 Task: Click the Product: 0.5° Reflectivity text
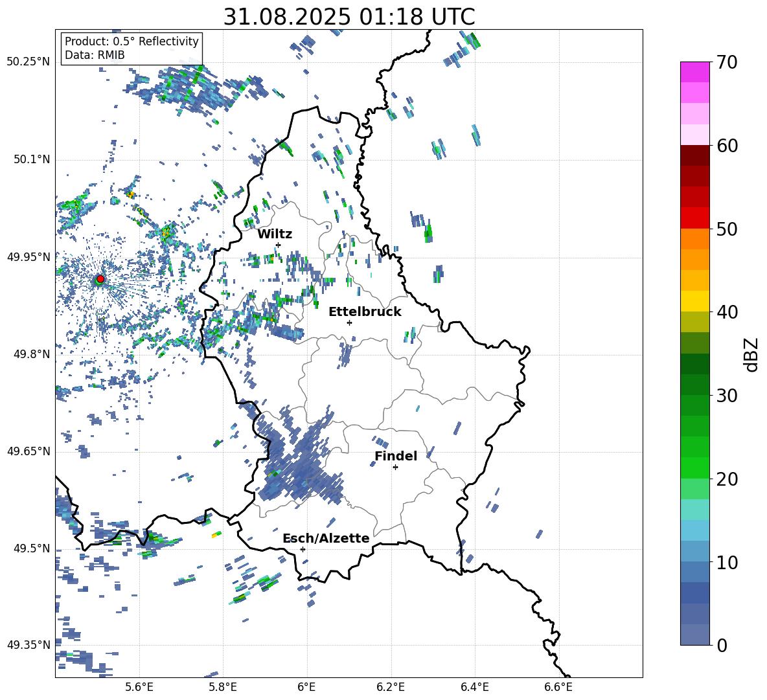point(132,41)
